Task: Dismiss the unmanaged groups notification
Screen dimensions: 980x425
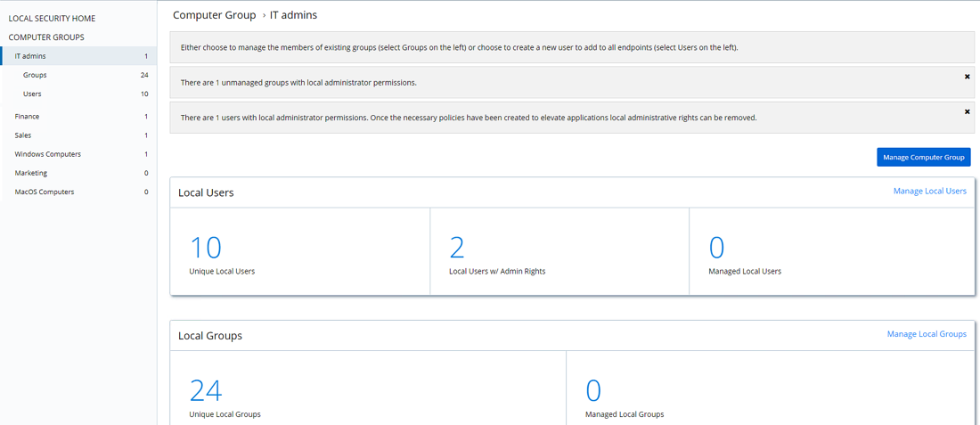Action: point(967,77)
